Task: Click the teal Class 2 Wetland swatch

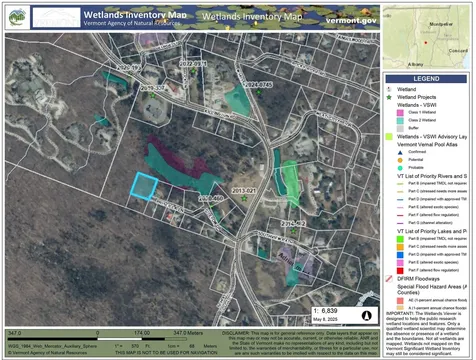Action: pyautogui.click(x=400, y=121)
